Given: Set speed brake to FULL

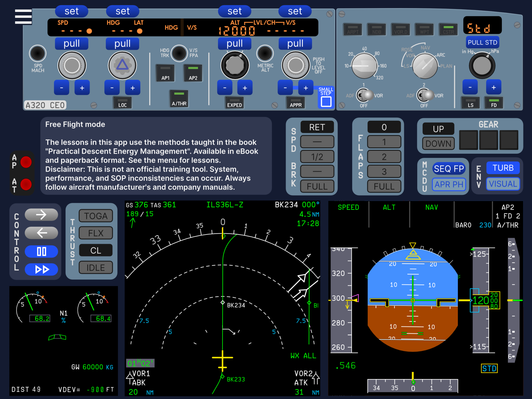Looking at the screenshot, I should coord(317,186).
